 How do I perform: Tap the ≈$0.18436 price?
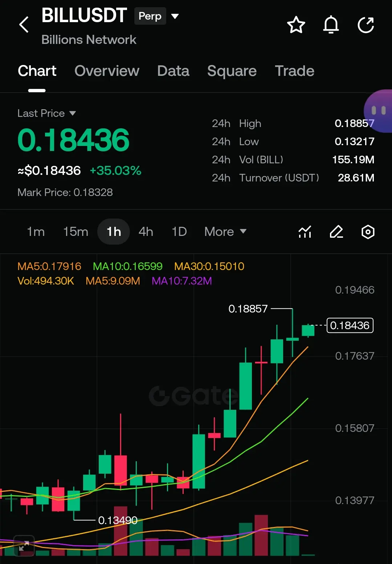(49, 171)
